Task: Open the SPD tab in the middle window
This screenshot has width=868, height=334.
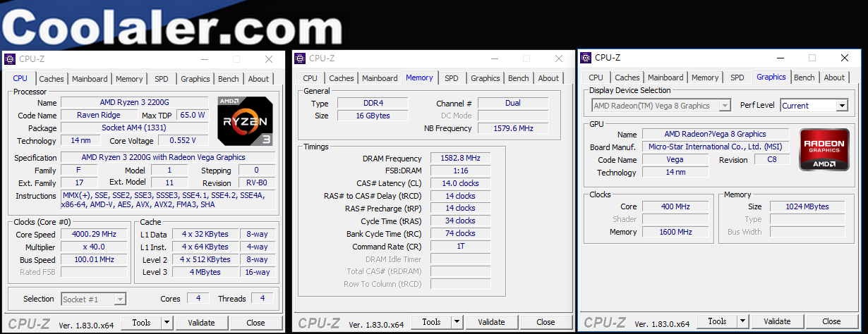Action: 452,78
